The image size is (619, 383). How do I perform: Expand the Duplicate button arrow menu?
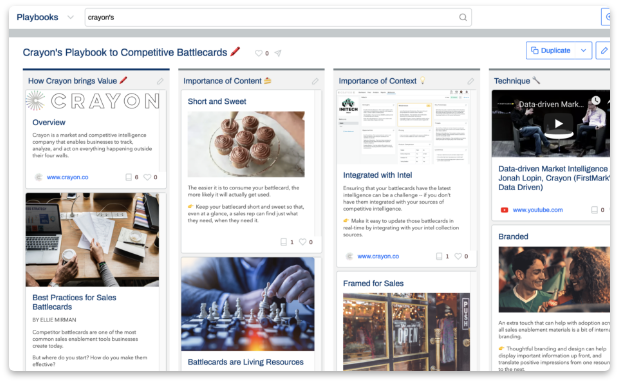pyautogui.click(x=583, y=51)
